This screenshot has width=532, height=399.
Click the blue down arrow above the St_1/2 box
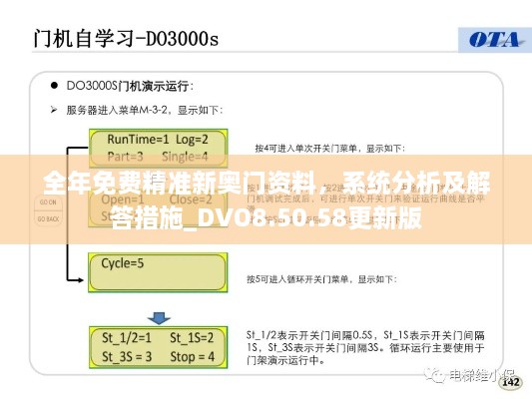click(x=159, y=318)
